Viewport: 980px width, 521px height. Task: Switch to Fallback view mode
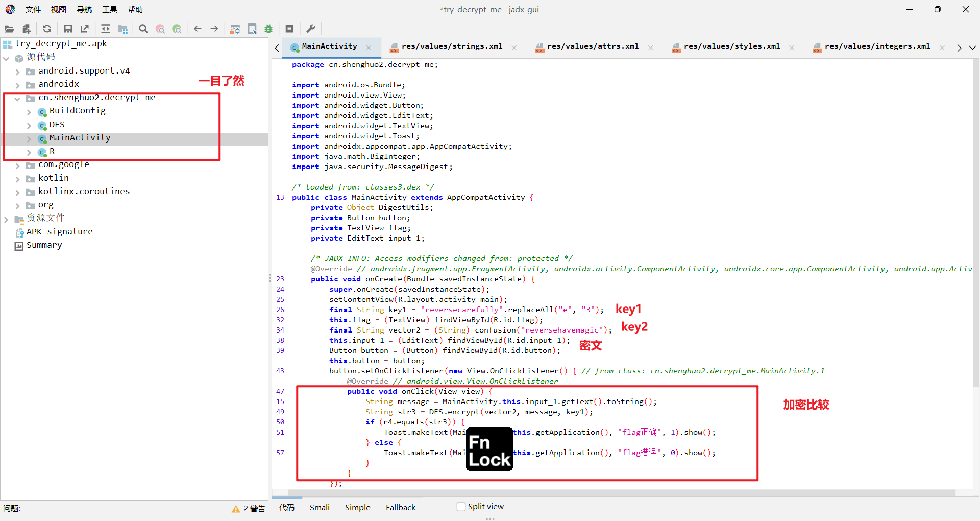[401, 507]
